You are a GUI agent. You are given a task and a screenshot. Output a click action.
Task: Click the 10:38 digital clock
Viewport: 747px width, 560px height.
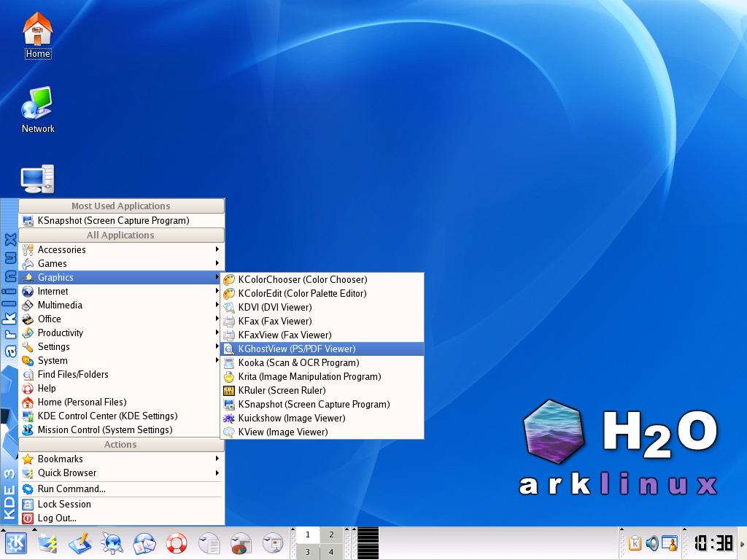pos(713,542)
